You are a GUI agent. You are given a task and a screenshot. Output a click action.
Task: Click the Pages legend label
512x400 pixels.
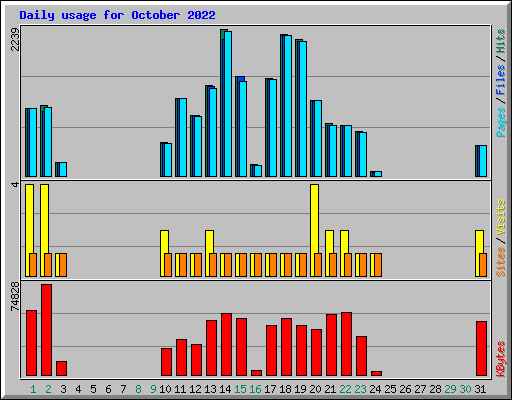[501, 122]
